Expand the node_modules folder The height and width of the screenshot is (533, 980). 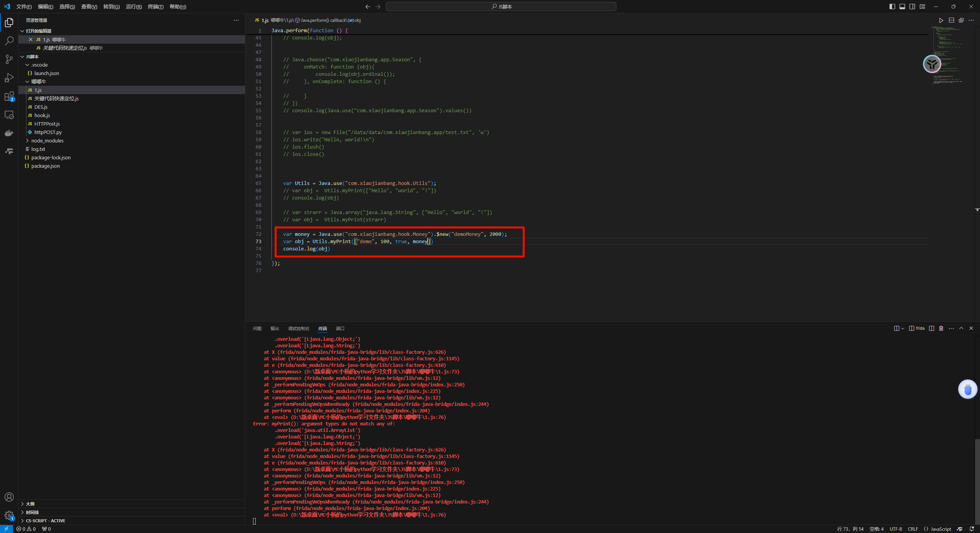tap(47, 141)
